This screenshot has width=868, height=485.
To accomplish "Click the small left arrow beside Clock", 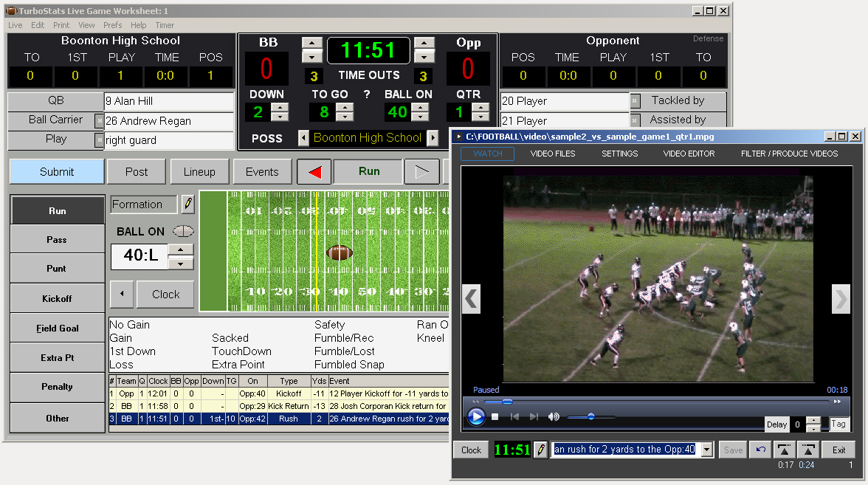I will (x=122, y=294).
